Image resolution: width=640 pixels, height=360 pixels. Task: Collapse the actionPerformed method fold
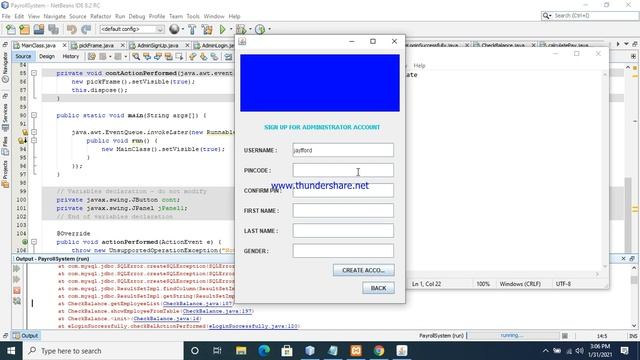34,242
